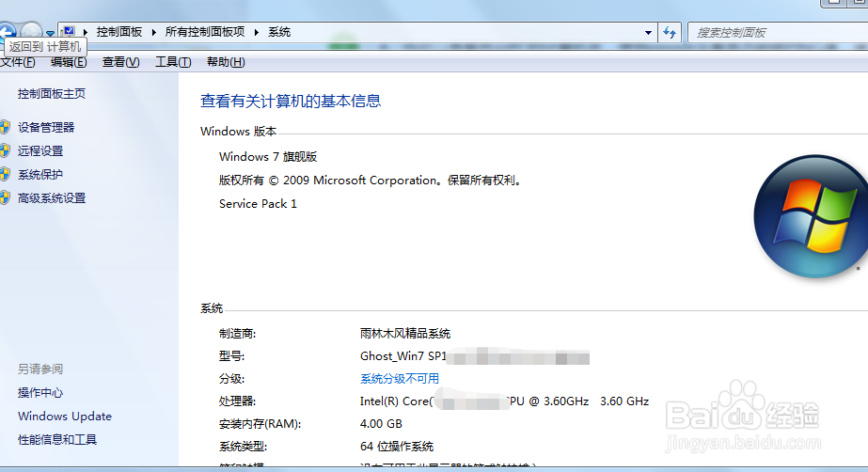Click the refresh button beside address bar
Screen dimensions: 868x472
(x=670, y=33)
